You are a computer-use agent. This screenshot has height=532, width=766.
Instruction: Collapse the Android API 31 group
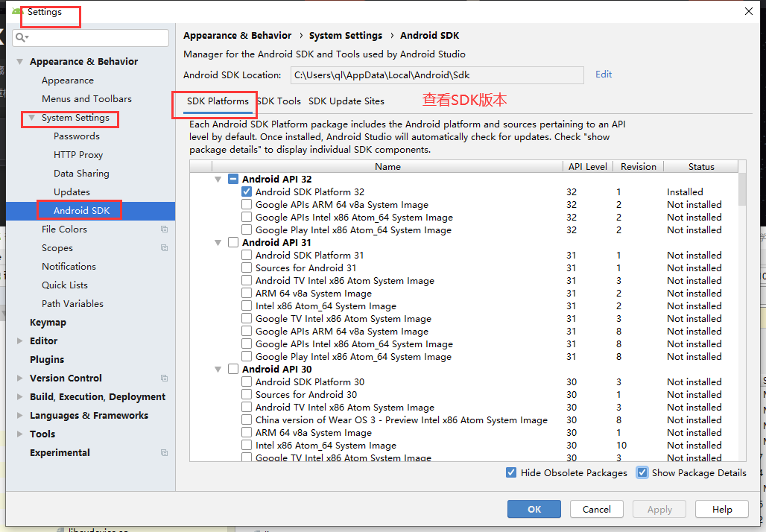[218, 243]
